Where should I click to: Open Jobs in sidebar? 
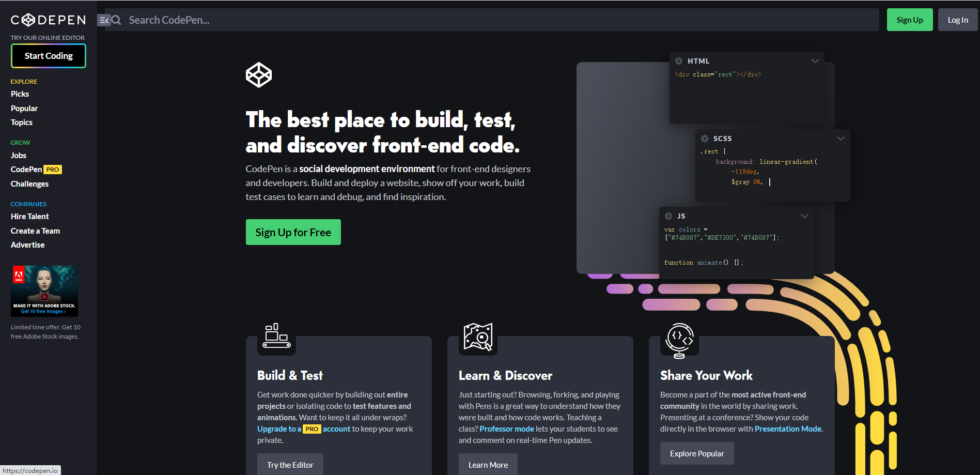tap(19, 156)
